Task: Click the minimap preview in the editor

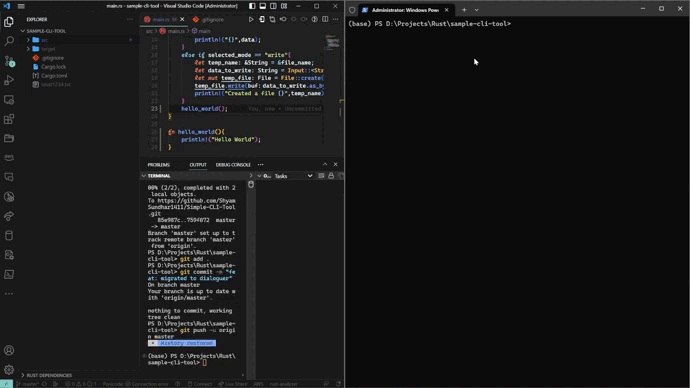Action: click(333, 43)
